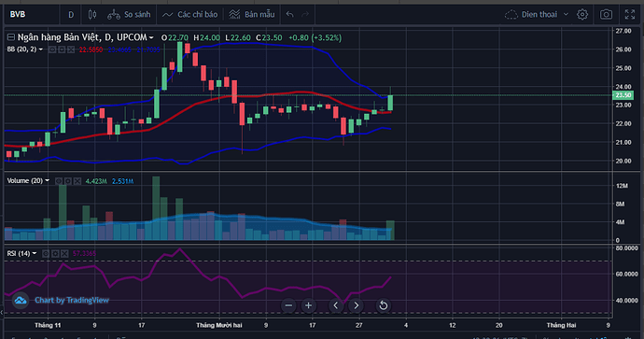The height and width of the screenshot is (339, 644).
Task: Click the BVB symbol search box
Action: [31, 15]
